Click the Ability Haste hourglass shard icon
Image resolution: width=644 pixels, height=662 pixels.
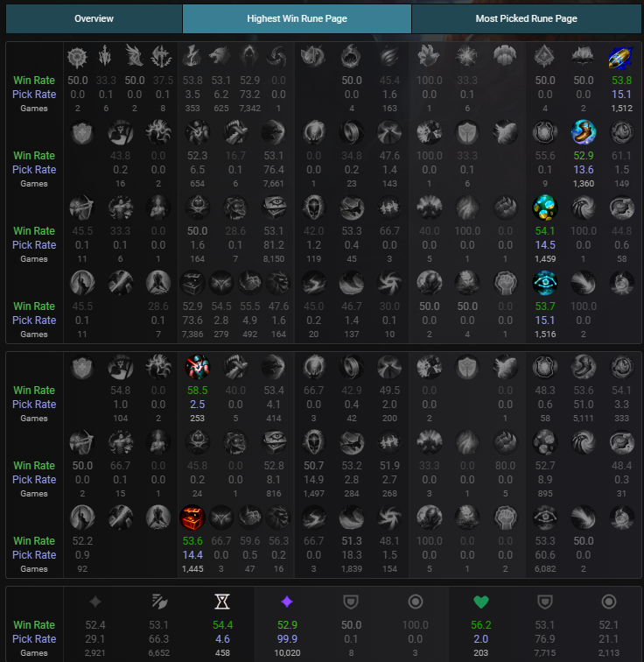(222, 602)
